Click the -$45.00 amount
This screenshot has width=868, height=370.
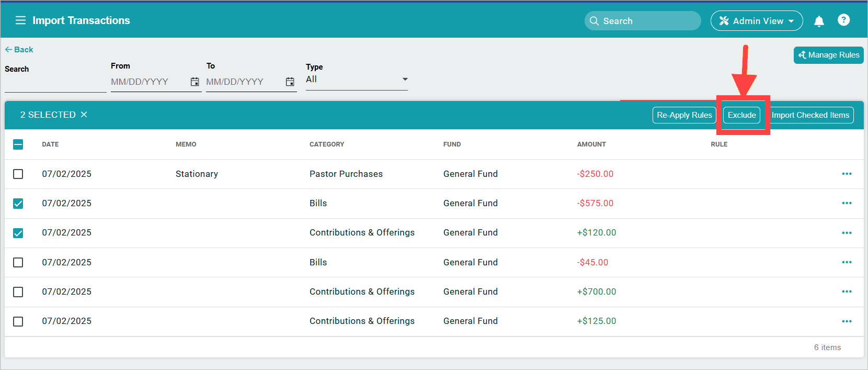click(x=592, y=262)
